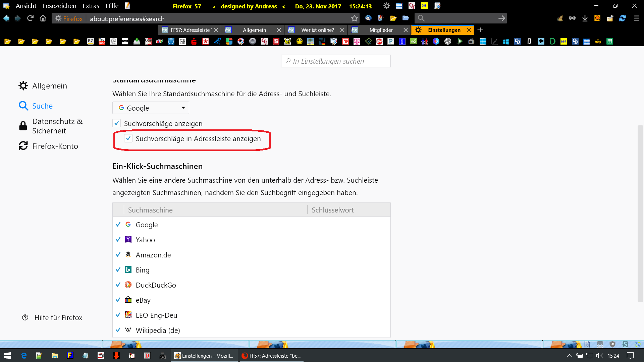Click the Home button icon
The image size is (644, 362).
click(x=43, y=18)
